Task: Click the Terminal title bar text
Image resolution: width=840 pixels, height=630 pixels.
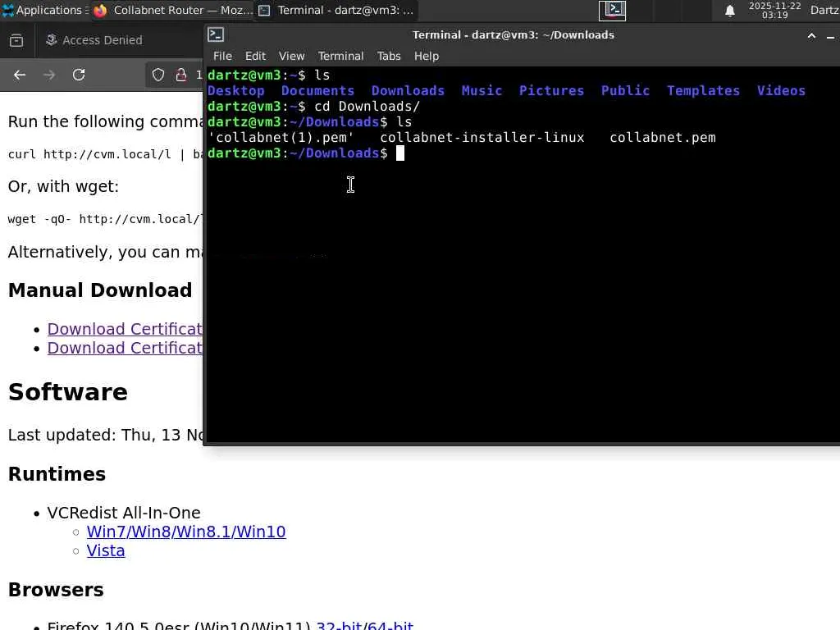Action: pyautogui.click(x=514, y=34)
